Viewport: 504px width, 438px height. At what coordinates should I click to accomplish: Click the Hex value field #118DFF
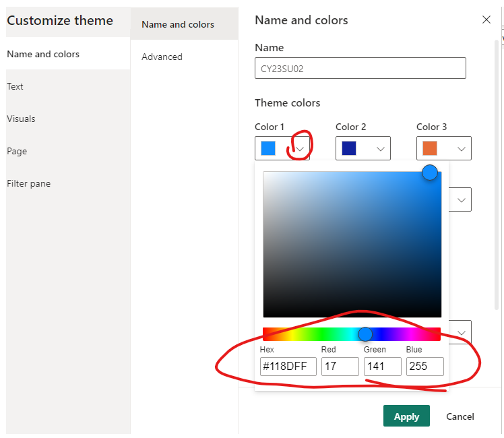click(x=288, y=367)
